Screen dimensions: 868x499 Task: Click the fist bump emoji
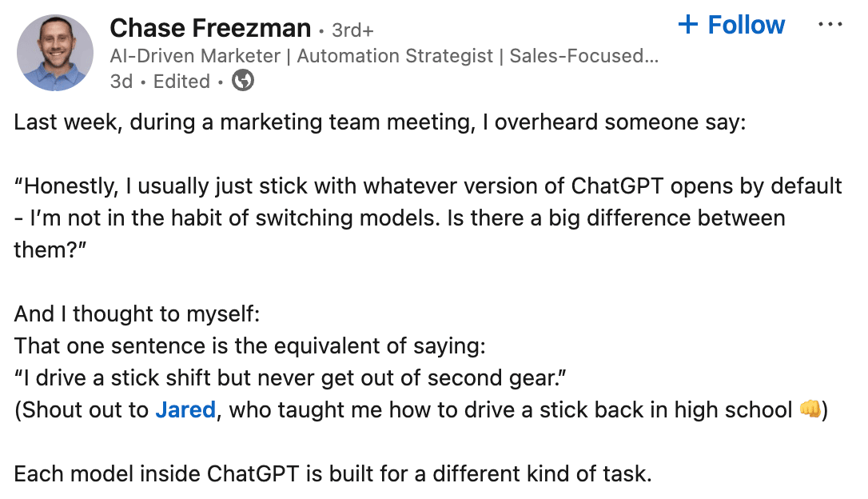(x=809, y=410)
